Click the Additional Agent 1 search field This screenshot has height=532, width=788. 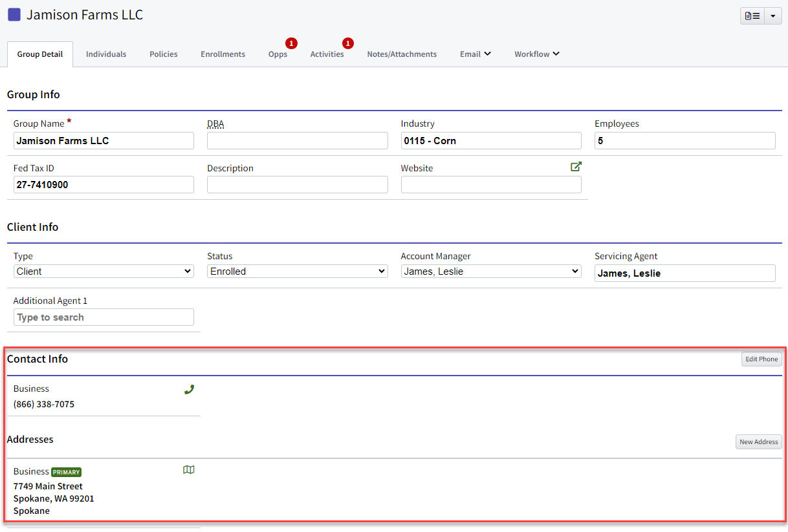click(x=104, y=317)
